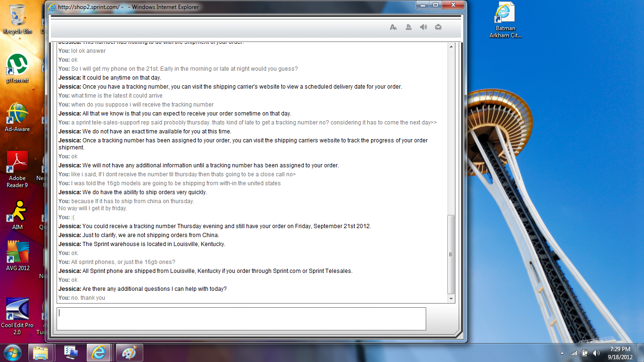Click the Show desktop strip beside the clock
The width and height of the screenshot is (644, 362).
[641, 353]
